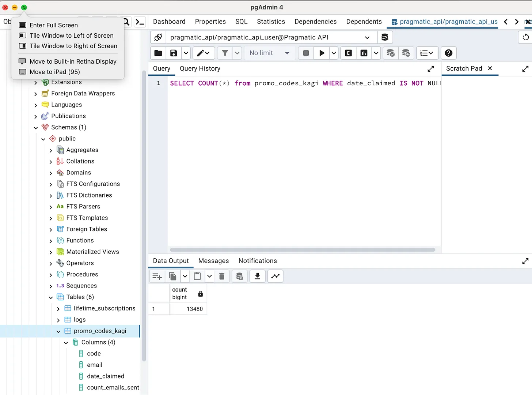Click the Execute query play button
The image size is (532, 395).
pyautogui.click(x=322, y=53)
